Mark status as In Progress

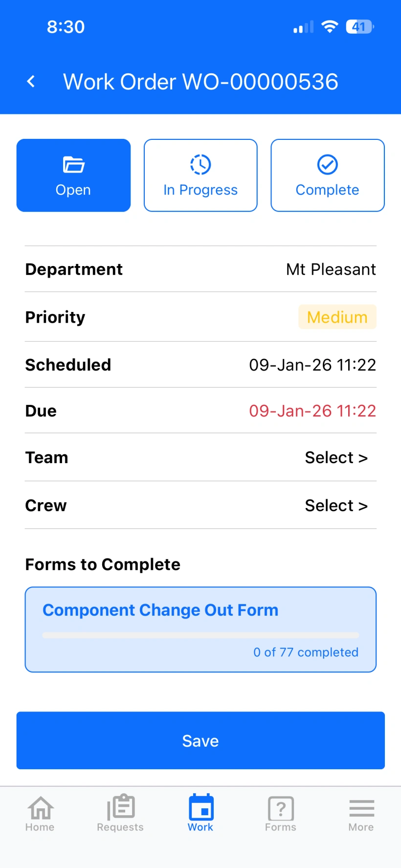coord(200,176)
